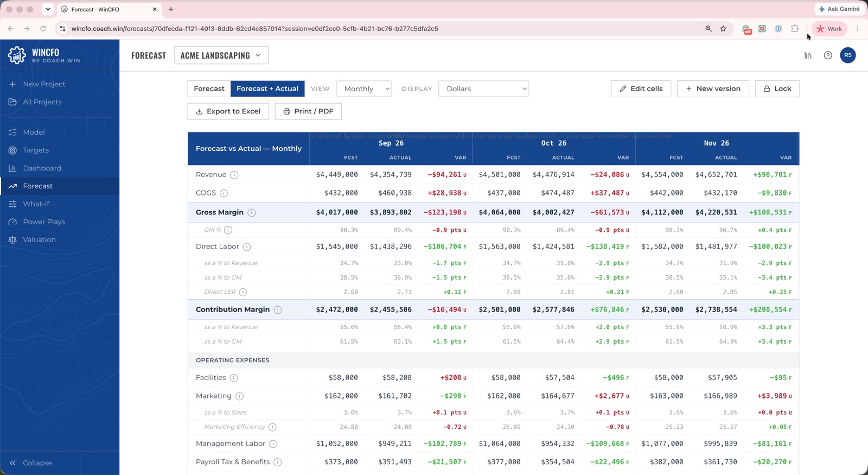The width and height of the screenshot is (868, 475).
Task: Open a new browser tab
Action: point(171,9)
